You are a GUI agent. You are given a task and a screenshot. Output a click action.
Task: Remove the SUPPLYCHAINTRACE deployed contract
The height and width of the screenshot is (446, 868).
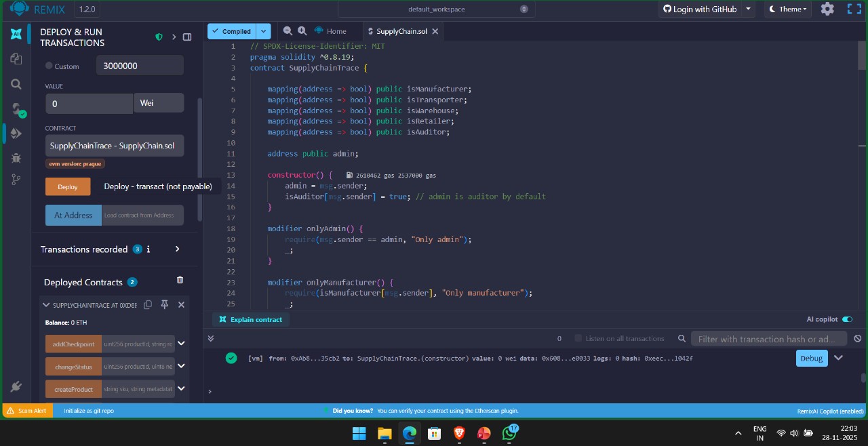[181, 305]
